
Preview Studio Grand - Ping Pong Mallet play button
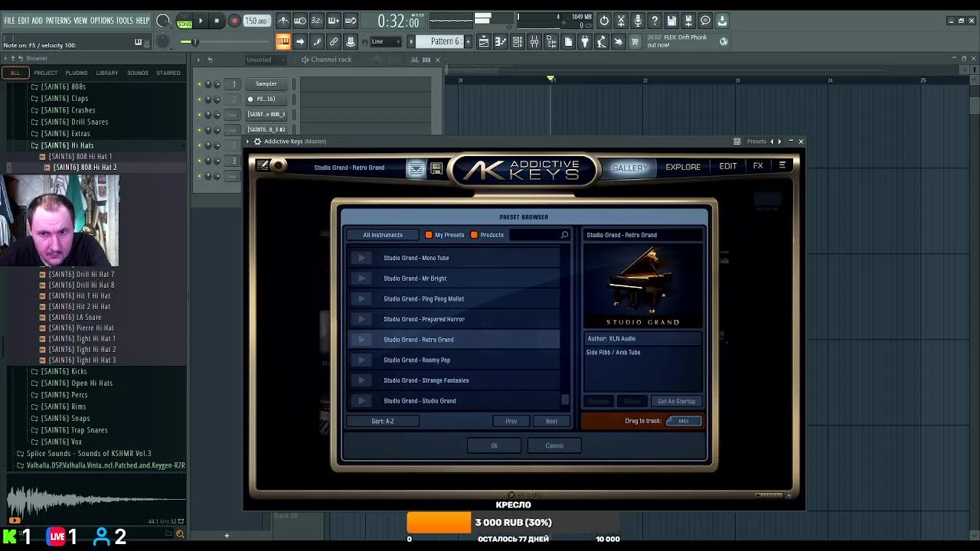[x=361, y=298]
